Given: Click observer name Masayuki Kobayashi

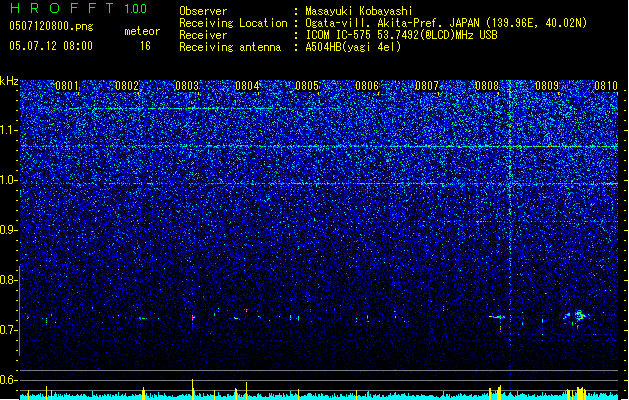Looking at the screenshot, I should click(359, 11).
